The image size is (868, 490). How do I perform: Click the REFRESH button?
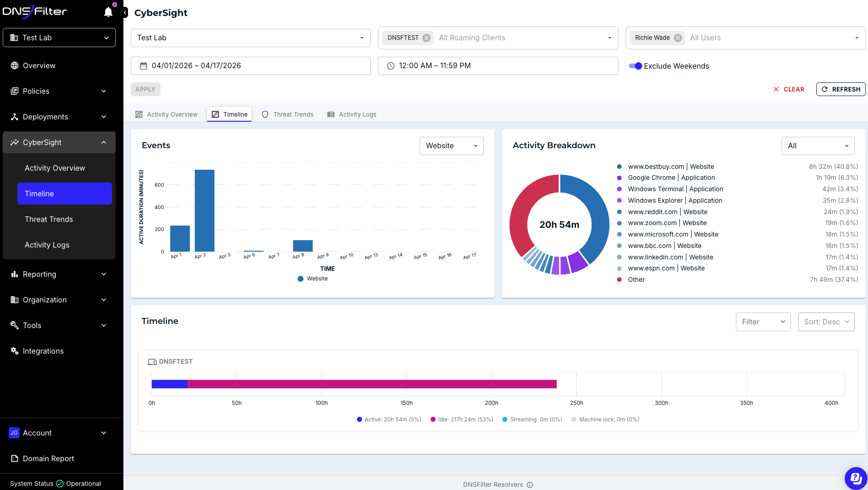coord(841,89)
